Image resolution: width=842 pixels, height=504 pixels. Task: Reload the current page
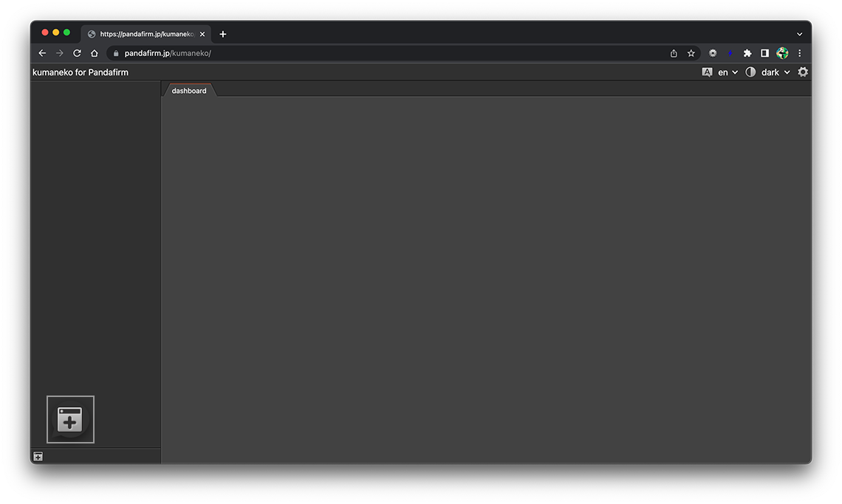point(77,53)
